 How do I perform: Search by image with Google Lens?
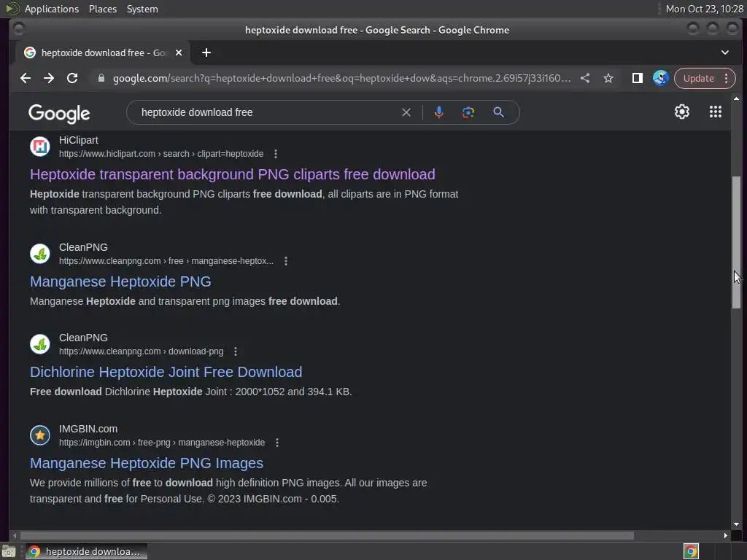[468, 112]
